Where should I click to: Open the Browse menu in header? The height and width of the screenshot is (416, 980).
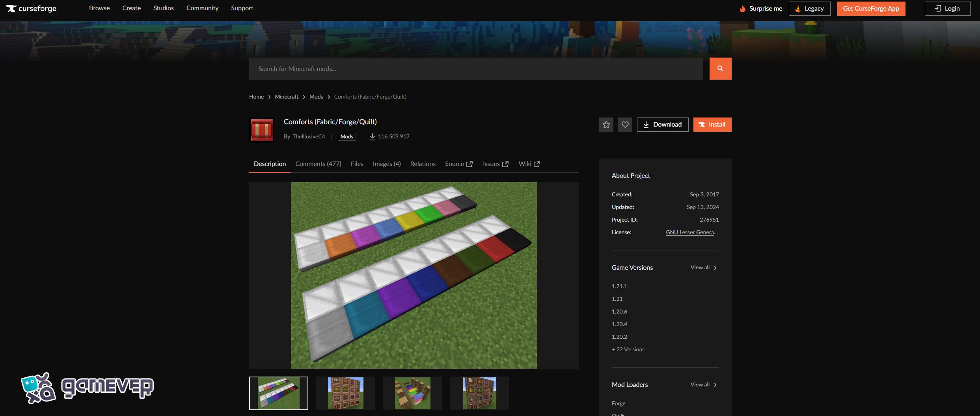tap(99, 8)
